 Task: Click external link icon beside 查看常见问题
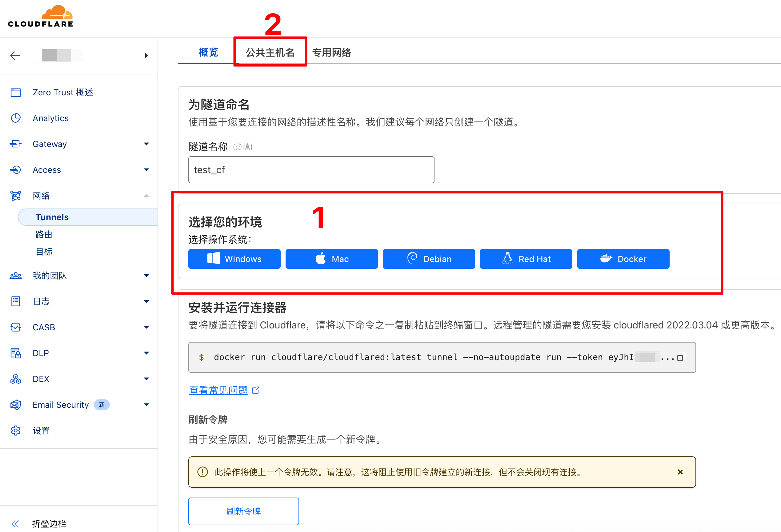256,390
